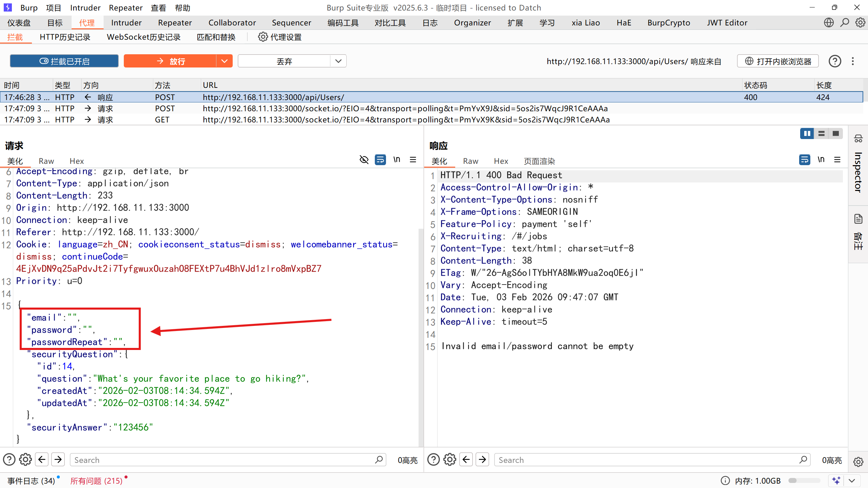Click the open embedded browser button
868x488 pixels.
tap(778, 61)
